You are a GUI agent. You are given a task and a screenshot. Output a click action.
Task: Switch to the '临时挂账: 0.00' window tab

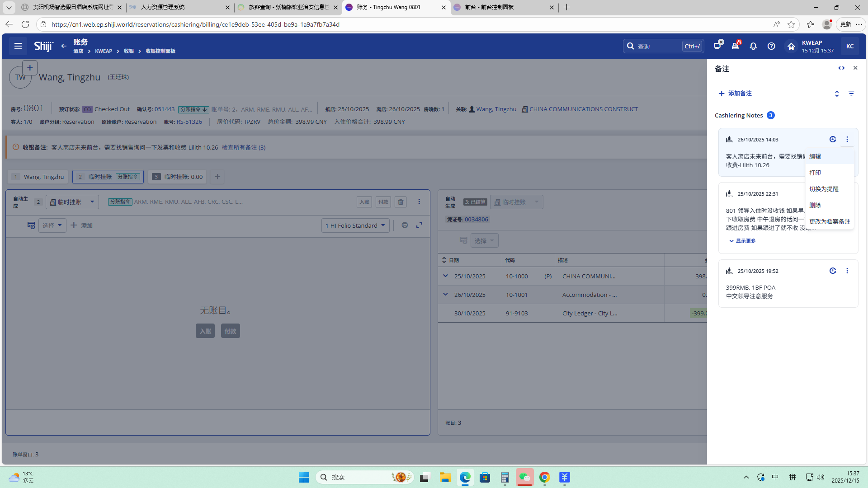177,177
